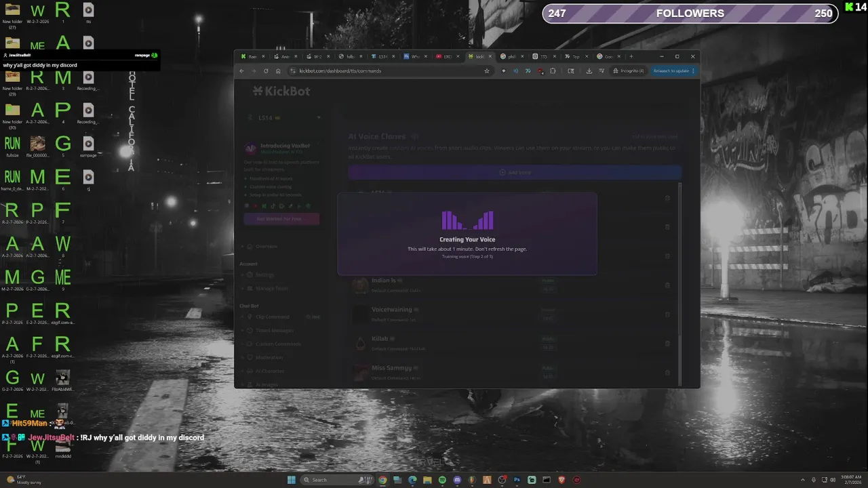Select the Voicetwaining voice name

(x=391, y=309)
